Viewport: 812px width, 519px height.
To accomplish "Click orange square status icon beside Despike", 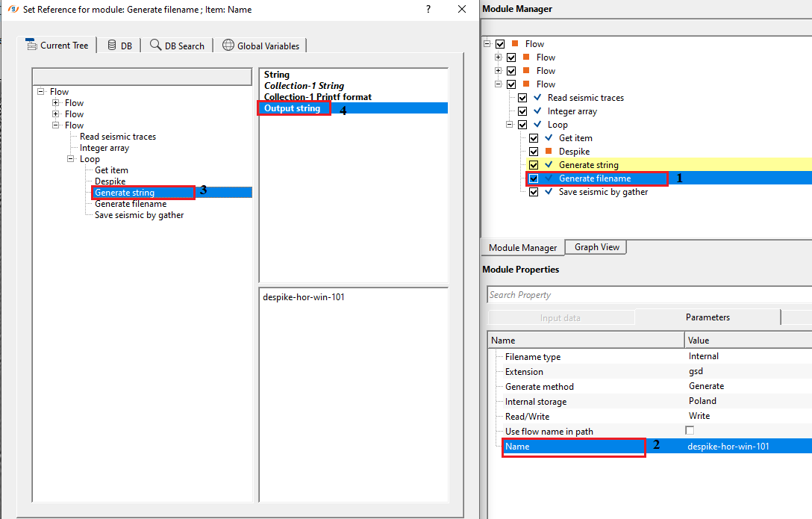I will (549, 152).
